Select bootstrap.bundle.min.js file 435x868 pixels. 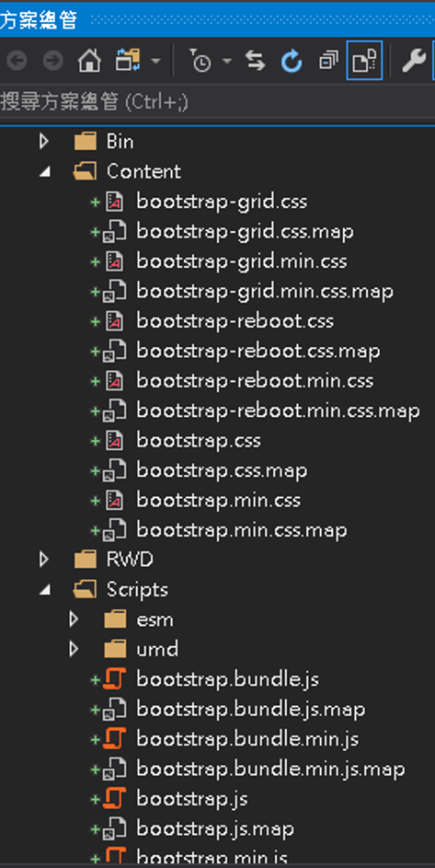coord(247,739)
